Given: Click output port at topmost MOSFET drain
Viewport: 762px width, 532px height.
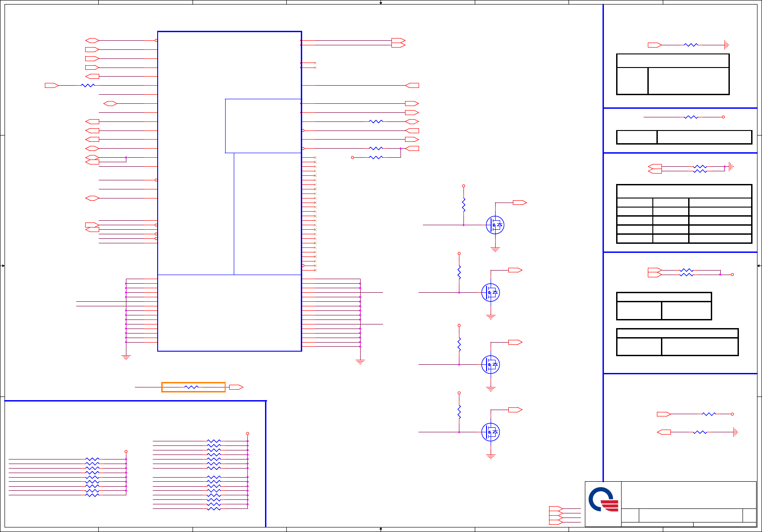Looking at the screenshot, I should (520, 203).
